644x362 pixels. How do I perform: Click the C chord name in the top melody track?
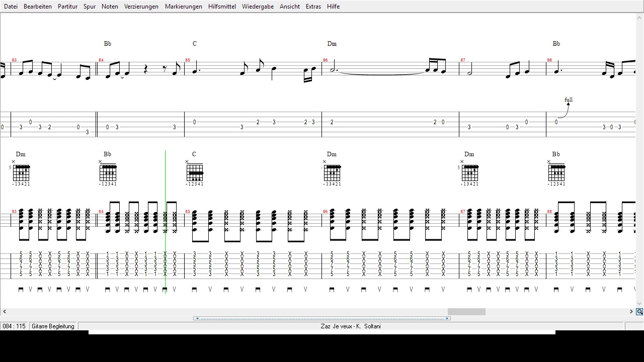195,44
